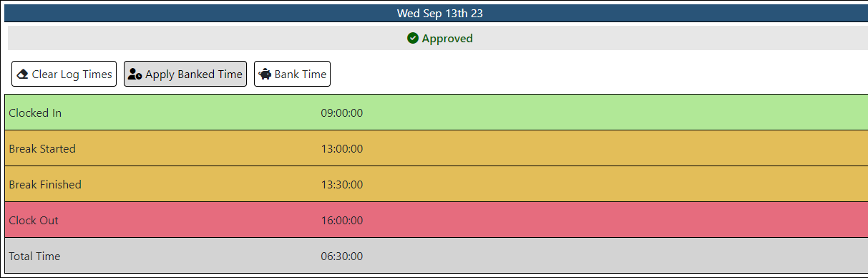
Task: Select the Clocked In row label
Action: 35,113
